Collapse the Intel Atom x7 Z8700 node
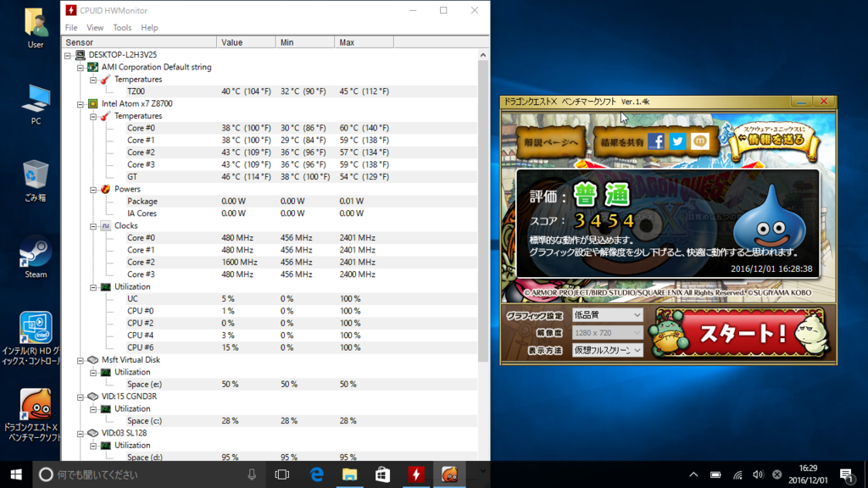Image resolution: width=868 pixels, height=488 pixels. pyautogui.click(x=81, y=103)
